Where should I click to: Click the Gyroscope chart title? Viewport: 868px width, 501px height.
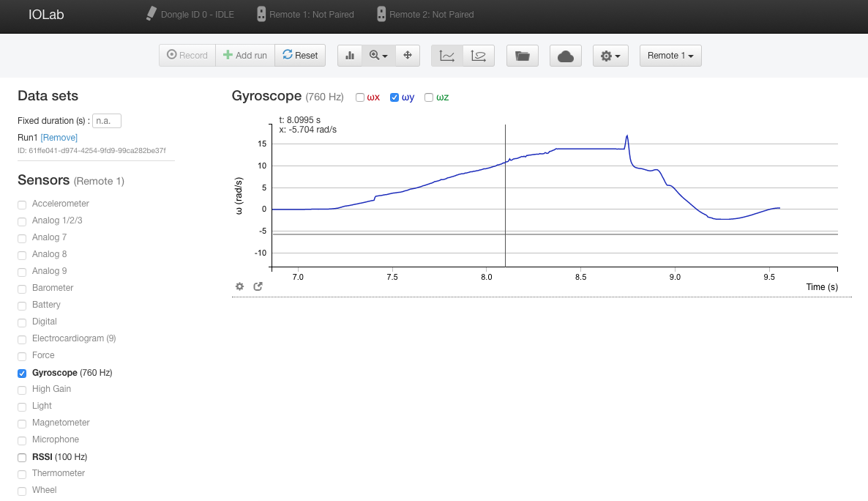[x=266, y=96]
